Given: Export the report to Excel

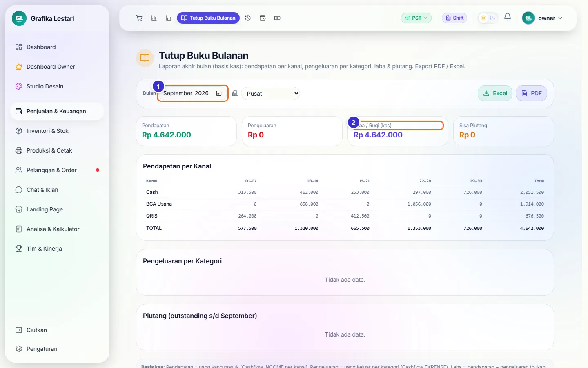Looking at the screenshot, I should (495, 93).
